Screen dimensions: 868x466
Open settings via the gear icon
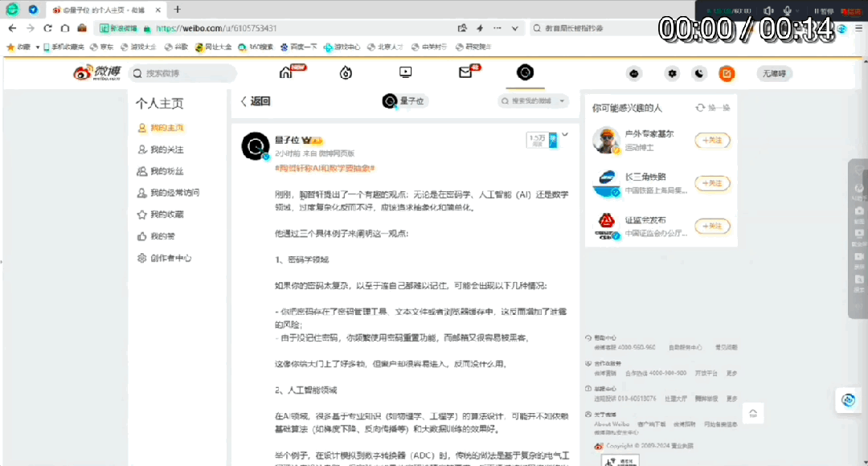pyautogui.click(x=672, y=73)
